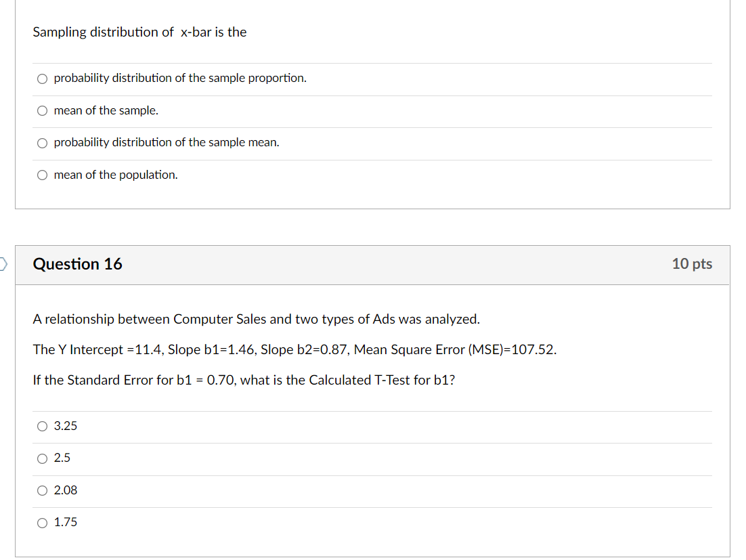Pick the 2.08 answer choice
This screenshot has height=560, width=746.
pos(42,490)
